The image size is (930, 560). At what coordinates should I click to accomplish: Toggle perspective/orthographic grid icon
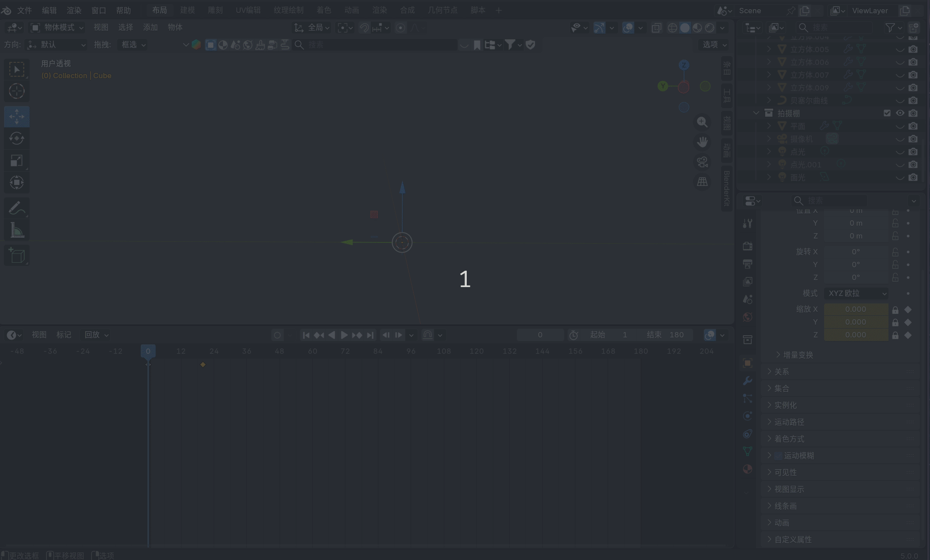(x=702, y=182)
